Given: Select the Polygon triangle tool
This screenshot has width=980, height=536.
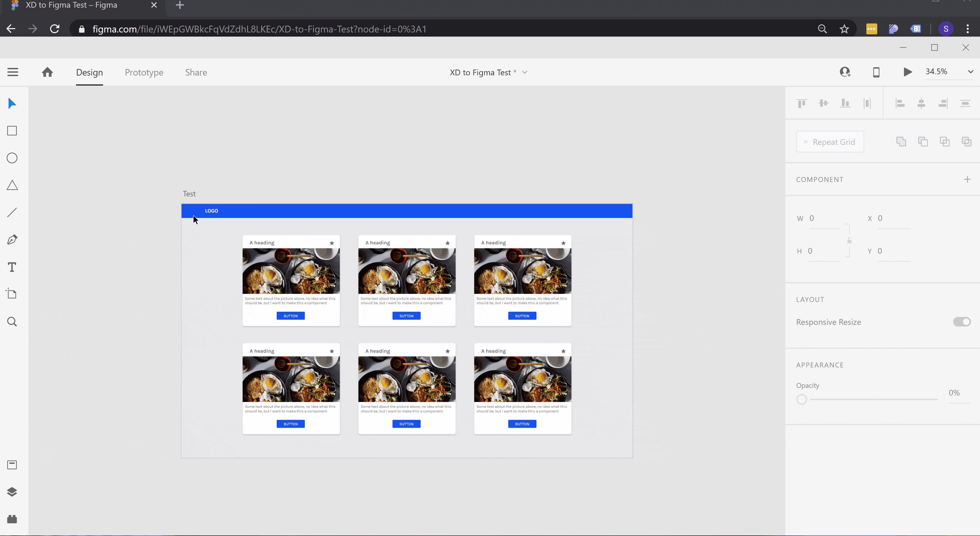Looking at the screenshot, I should coord(12,185).
